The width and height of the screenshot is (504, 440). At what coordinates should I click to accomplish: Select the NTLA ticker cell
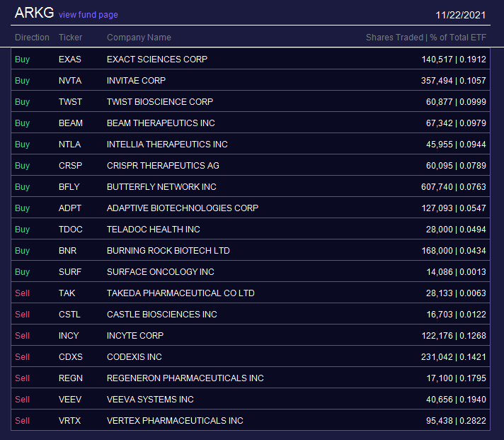(x=69, y=144)
